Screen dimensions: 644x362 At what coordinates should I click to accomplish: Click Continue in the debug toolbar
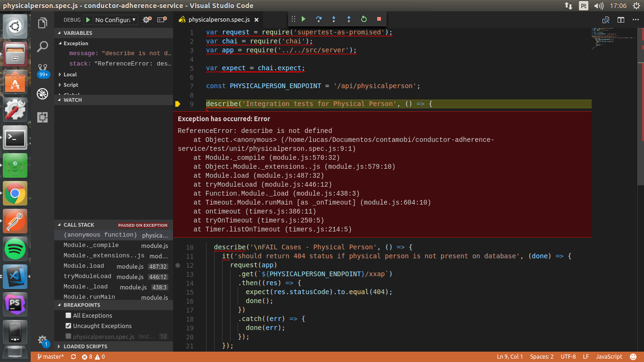(x=304, y=19)
